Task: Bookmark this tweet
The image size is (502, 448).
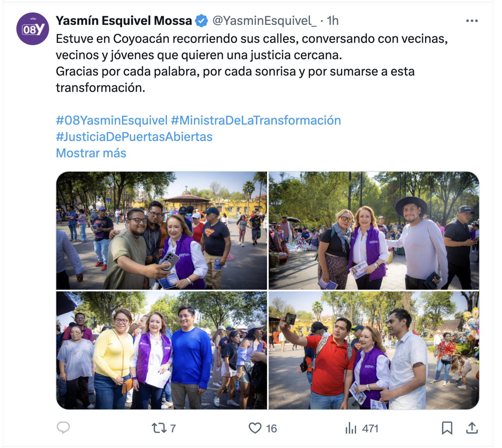Action: coord(447,428)
